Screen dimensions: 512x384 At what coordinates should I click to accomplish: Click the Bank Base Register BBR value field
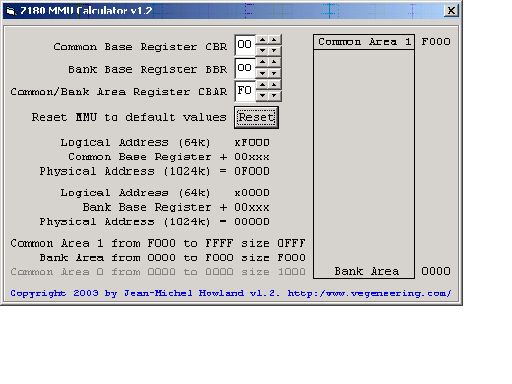(x=245, y=68)
